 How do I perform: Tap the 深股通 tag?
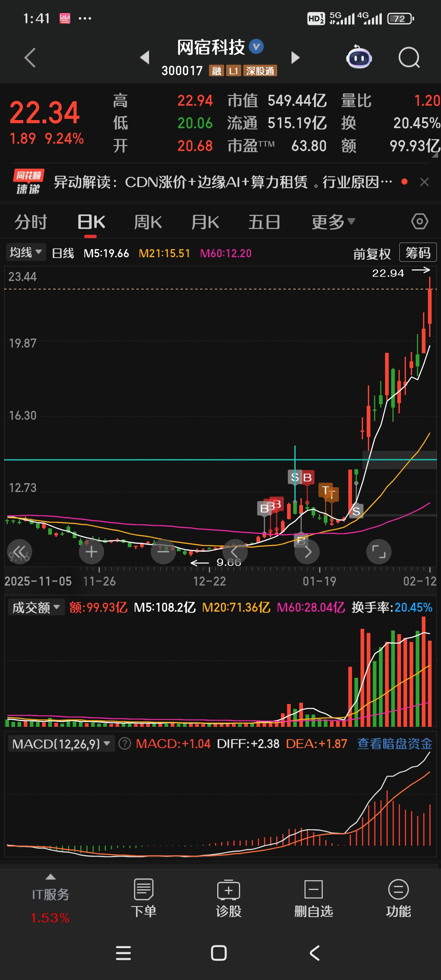tap(261, 71)
